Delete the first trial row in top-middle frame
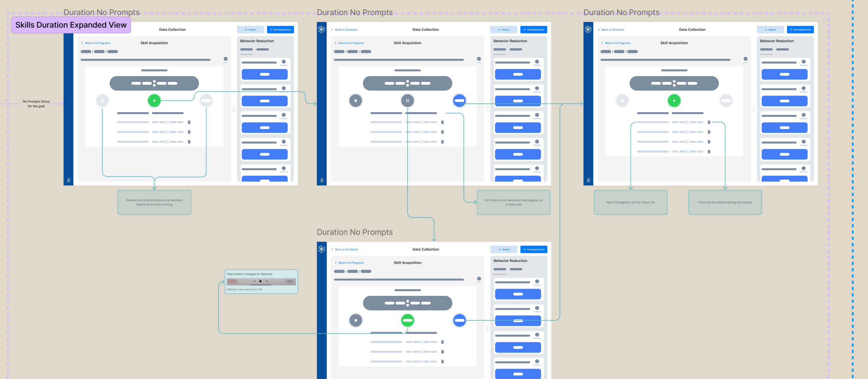The height and width of the screenshot is (379, 868). 443,122
